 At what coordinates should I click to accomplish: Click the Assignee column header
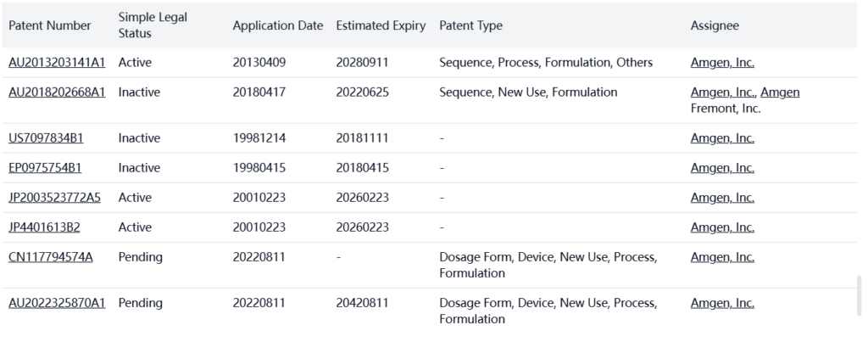click(715, 25)
